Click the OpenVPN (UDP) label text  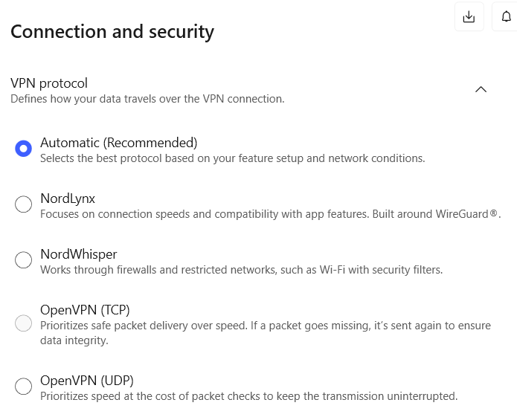[86, 381]
